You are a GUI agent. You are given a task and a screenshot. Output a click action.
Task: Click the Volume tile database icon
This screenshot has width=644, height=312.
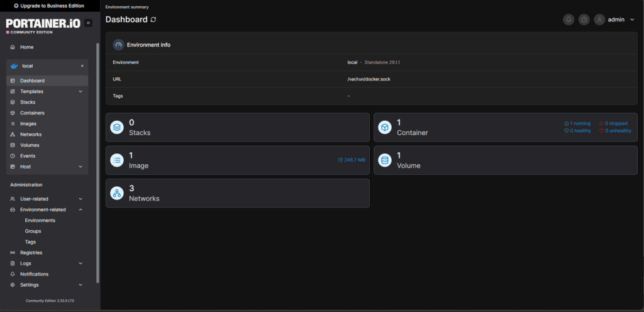385,160
